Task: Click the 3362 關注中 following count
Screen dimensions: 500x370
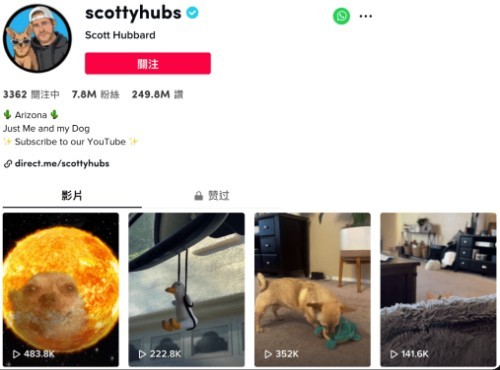Action: pyautogui.click(x=31, y=95)
